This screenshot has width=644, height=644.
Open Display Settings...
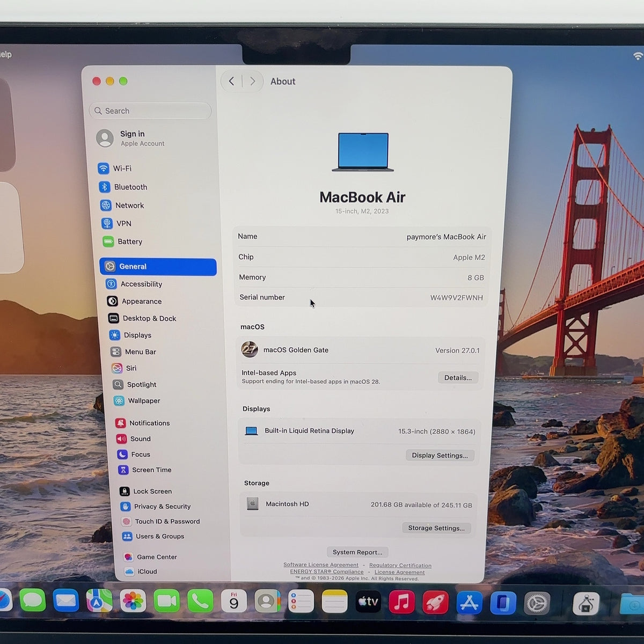click(x=440, y=456)
